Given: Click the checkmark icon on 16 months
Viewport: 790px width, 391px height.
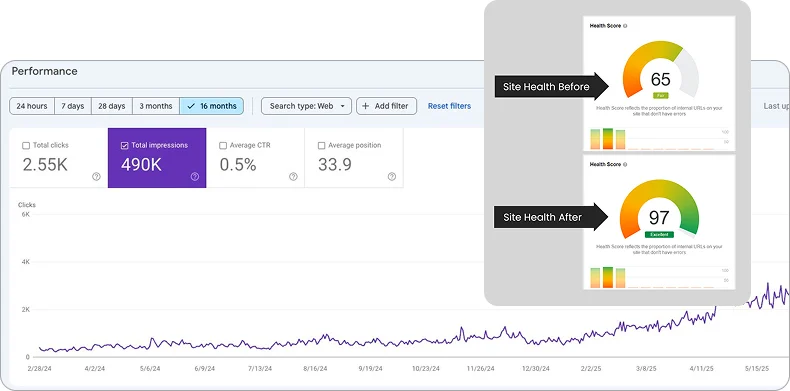Looking at the screenshot, I should point(191,106).
